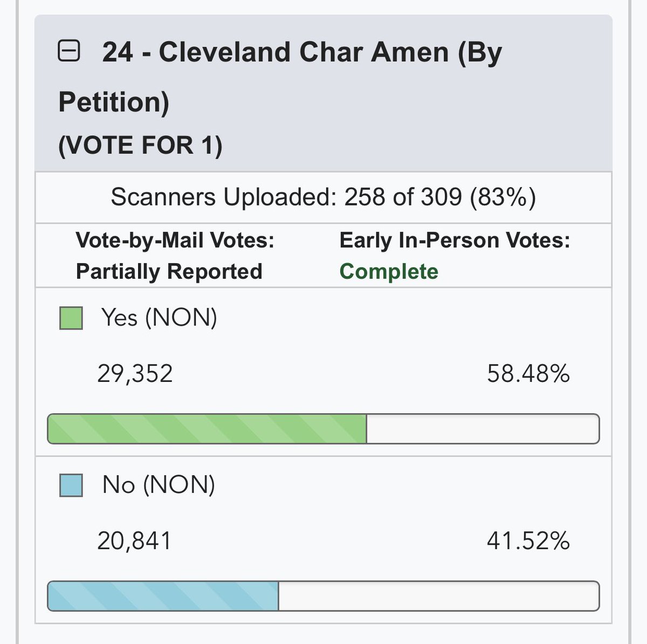The width and height of the screenshot is (647, 644).
Task: Click the 'Early In-Person Votes:' label
Action: click(x=455, y=241)
